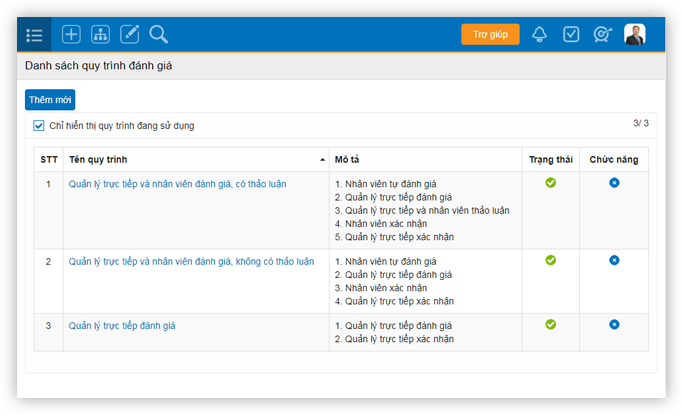The height and width of the screenshot is (415, 682).
Task: Toggle green status icon for row 3
Action: [550, 324]
